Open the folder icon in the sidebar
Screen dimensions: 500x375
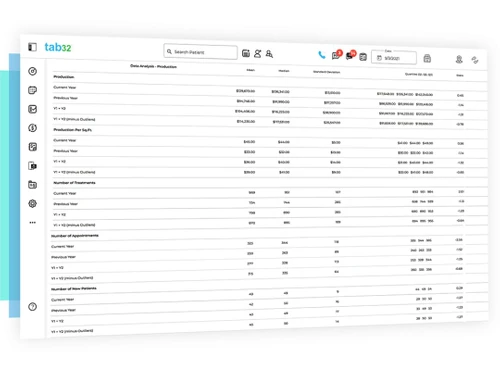point(32,185)
